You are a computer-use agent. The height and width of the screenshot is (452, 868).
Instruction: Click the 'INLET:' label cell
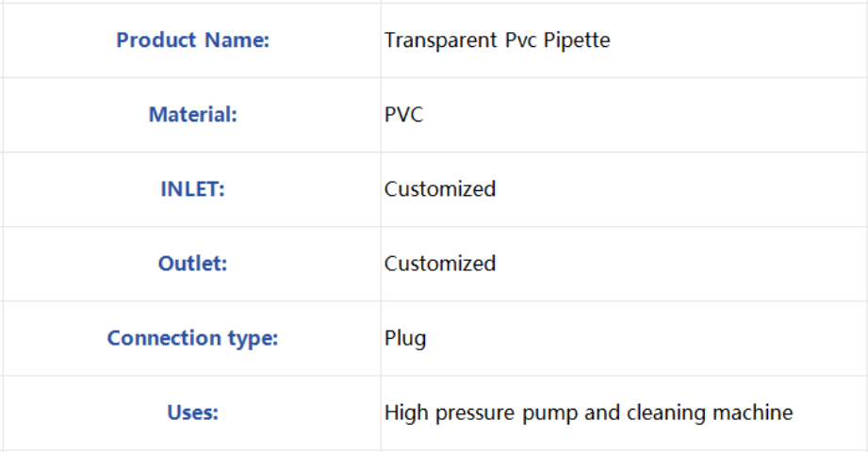(192, 189)
